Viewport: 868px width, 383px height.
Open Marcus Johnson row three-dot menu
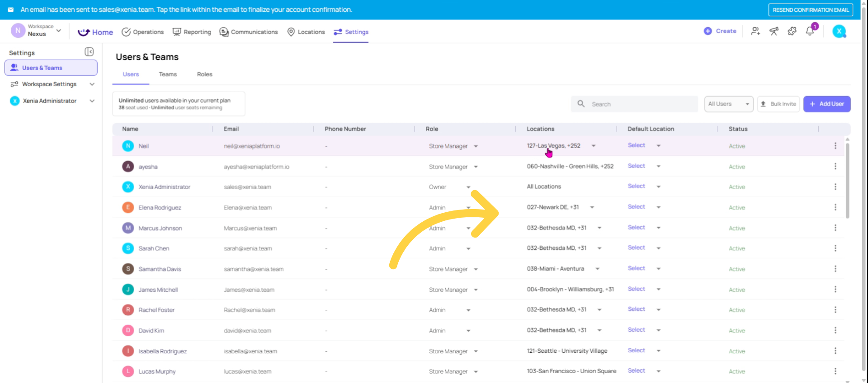coord(835,228)
